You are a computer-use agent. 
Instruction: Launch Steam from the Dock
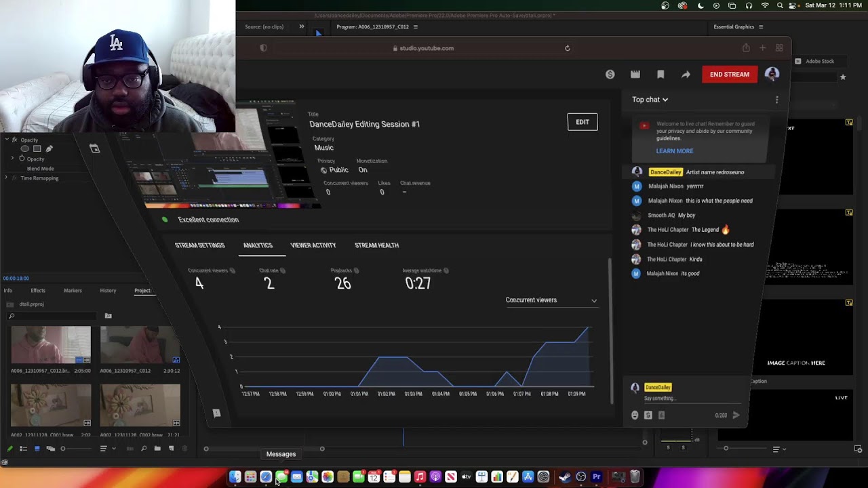(565, 477)
